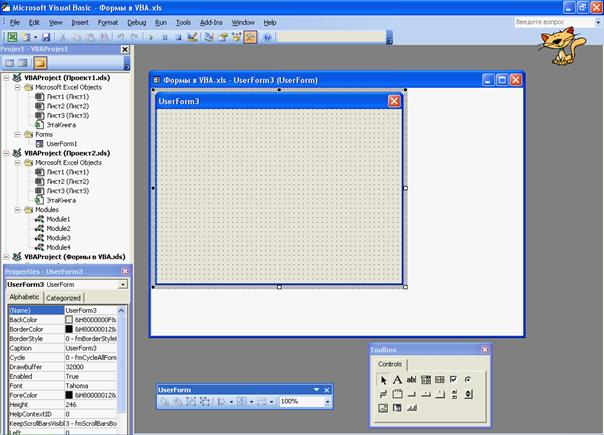This screenshot has width=604, height=435.
Task: Pick the Select Objects arrow tool
Action: 383,380
